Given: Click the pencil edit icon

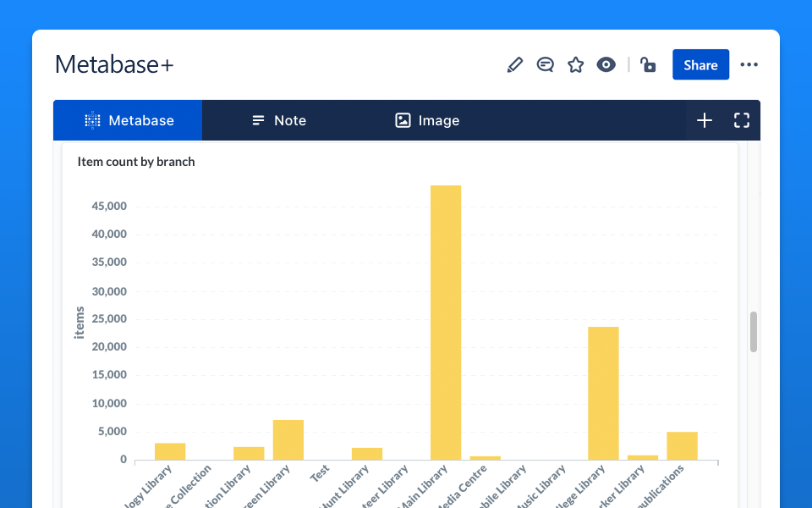Looking at the screenshot, I should [x=514, y=64].
